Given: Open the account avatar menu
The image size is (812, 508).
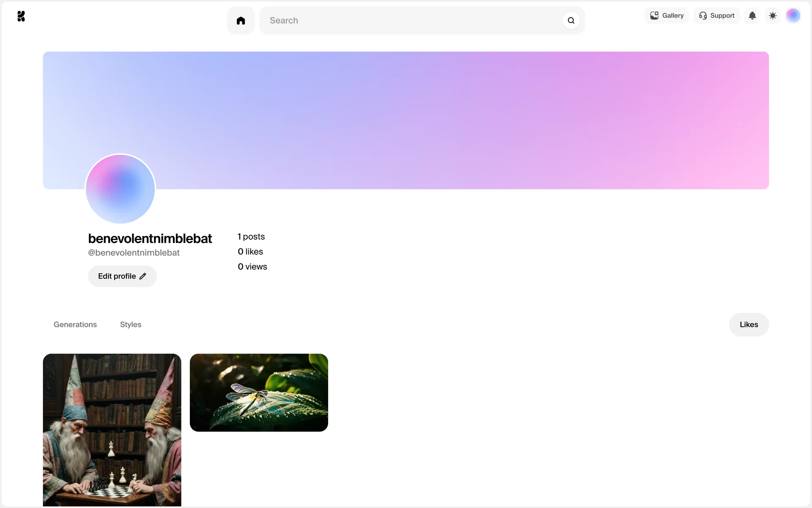Looking at the screenshot, I should click(793, 16).
